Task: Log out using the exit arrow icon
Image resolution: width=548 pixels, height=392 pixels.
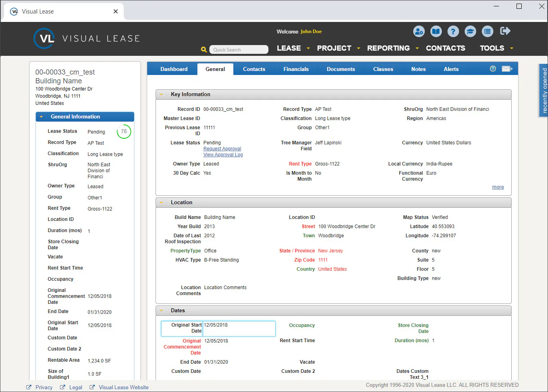Action: coord(505,31)
